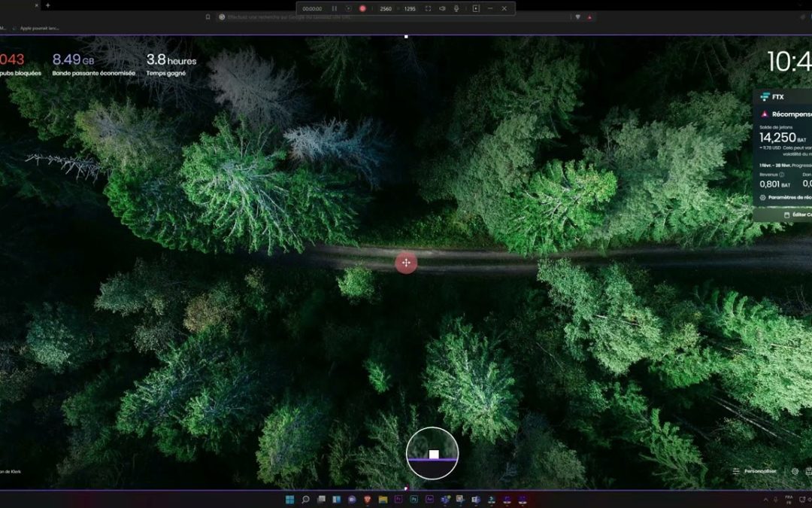
Task: Click the FRA language indicator in the tray
Action: (789, 500)
